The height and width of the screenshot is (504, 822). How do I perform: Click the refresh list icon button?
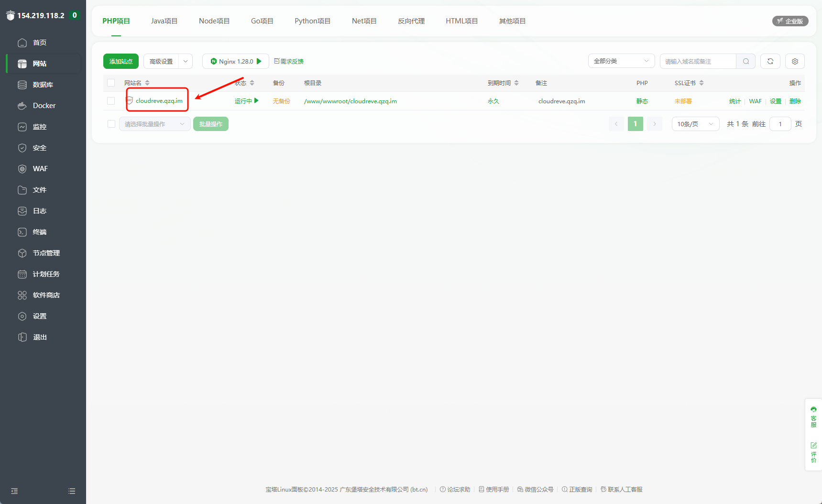click(770, 61)
